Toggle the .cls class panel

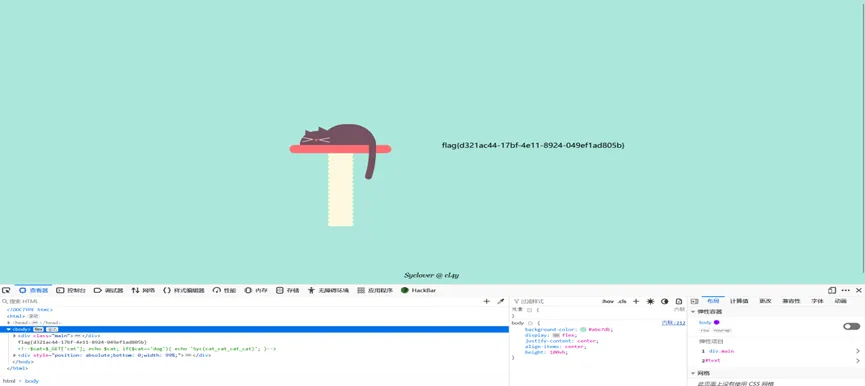coord(622,302)
